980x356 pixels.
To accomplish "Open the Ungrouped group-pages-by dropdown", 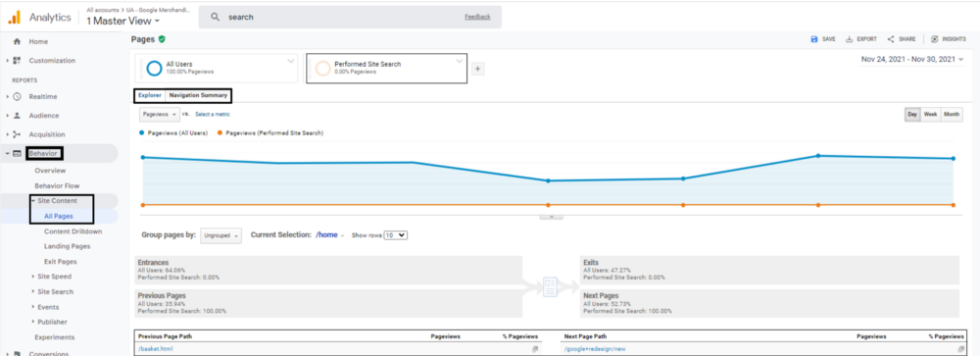I will (x=220, y=235).
